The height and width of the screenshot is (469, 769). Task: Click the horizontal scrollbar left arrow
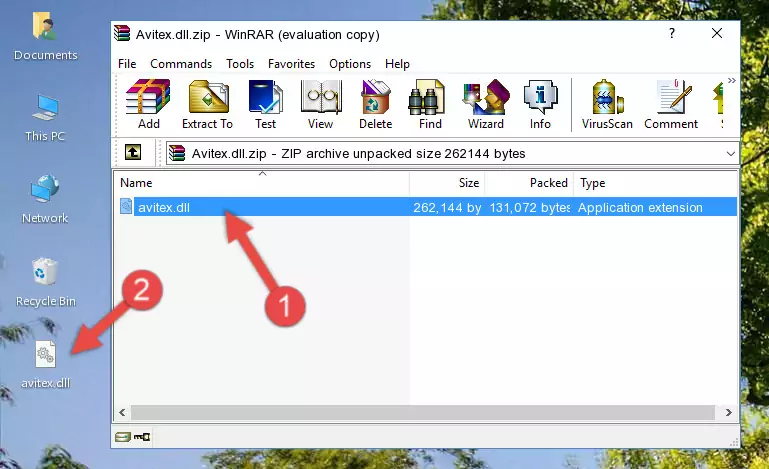tap(123, 413)
